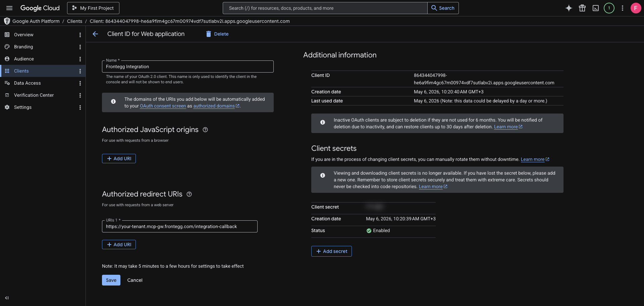
Task: Click the Search button in top bar
Action: 443,8
